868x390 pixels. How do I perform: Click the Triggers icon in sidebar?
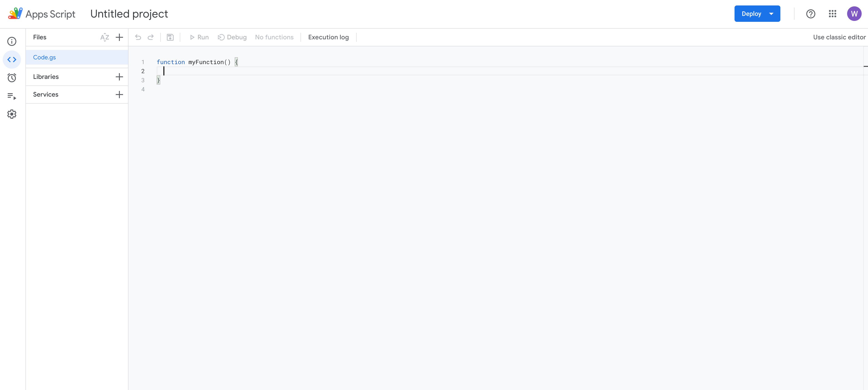pyautogui.click(x=12, y=77)
